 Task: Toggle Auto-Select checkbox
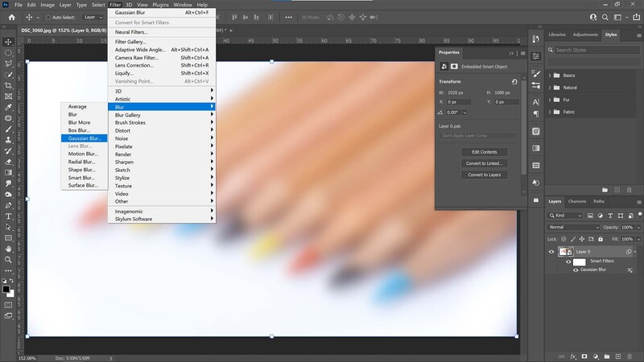[x=48, y=17]
